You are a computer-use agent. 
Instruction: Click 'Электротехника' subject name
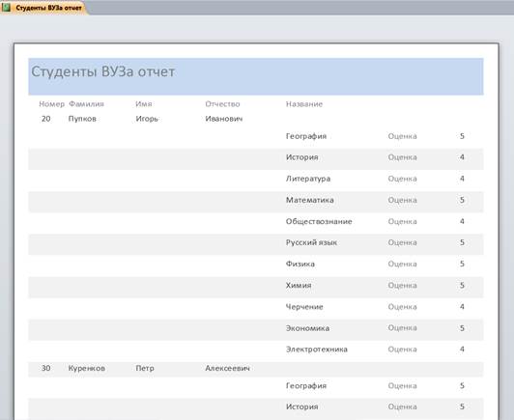(x=317, y=350)
